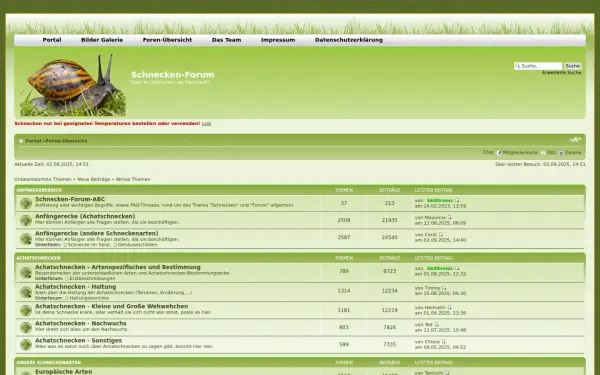This screenshot has height=375, width=600.
Task: Click the home icon before Portal breadcrumb
Action: [21, 141]
